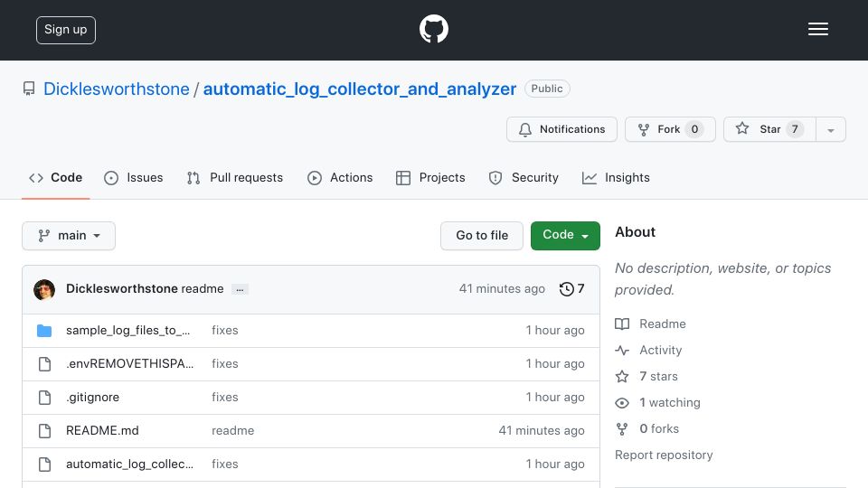The height and width of the screenshot is (488, 868).
Task: Open the 1 watching link
Action: [657, 403]
